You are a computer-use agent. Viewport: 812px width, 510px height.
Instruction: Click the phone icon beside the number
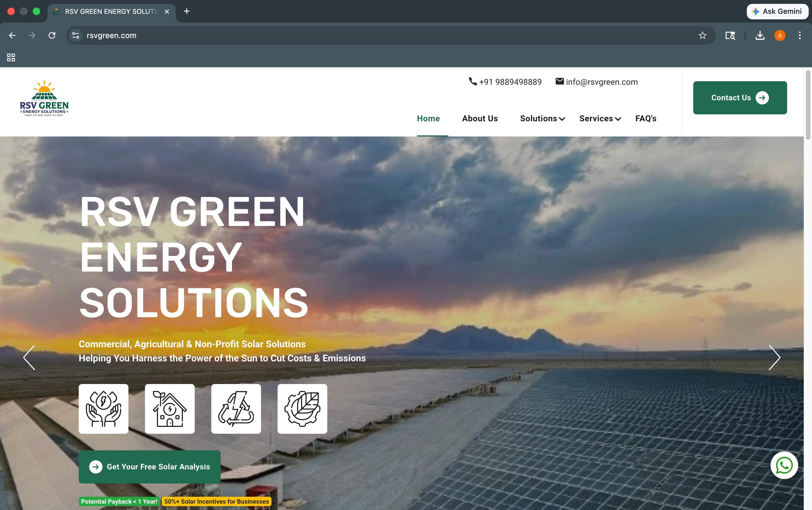[x=473, y=81]
